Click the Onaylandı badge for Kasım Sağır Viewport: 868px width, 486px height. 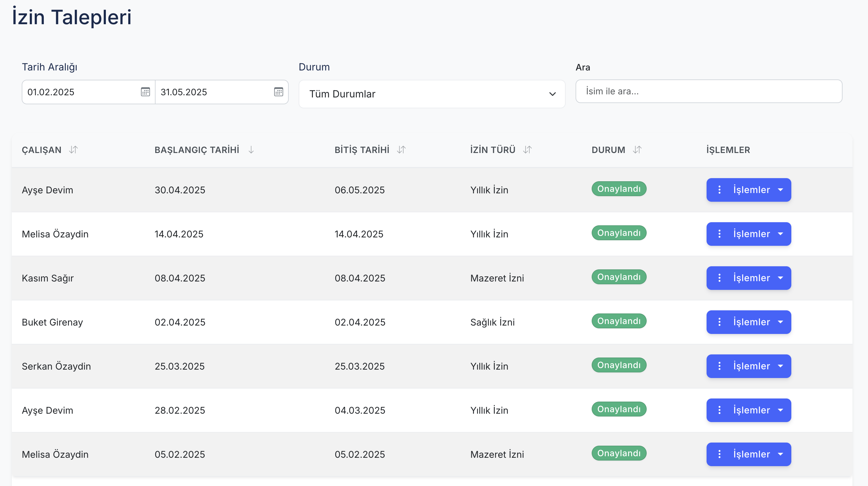[x=619, y=277]
